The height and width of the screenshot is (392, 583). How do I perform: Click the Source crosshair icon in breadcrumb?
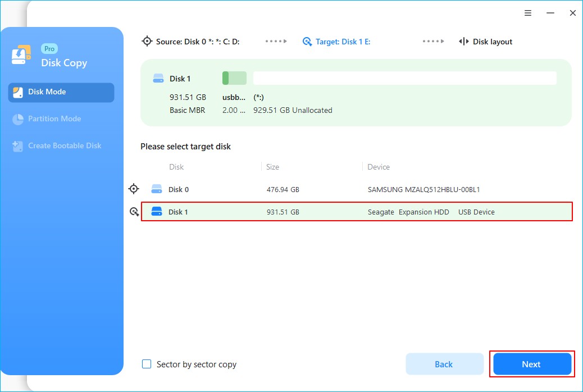(147, 41)
